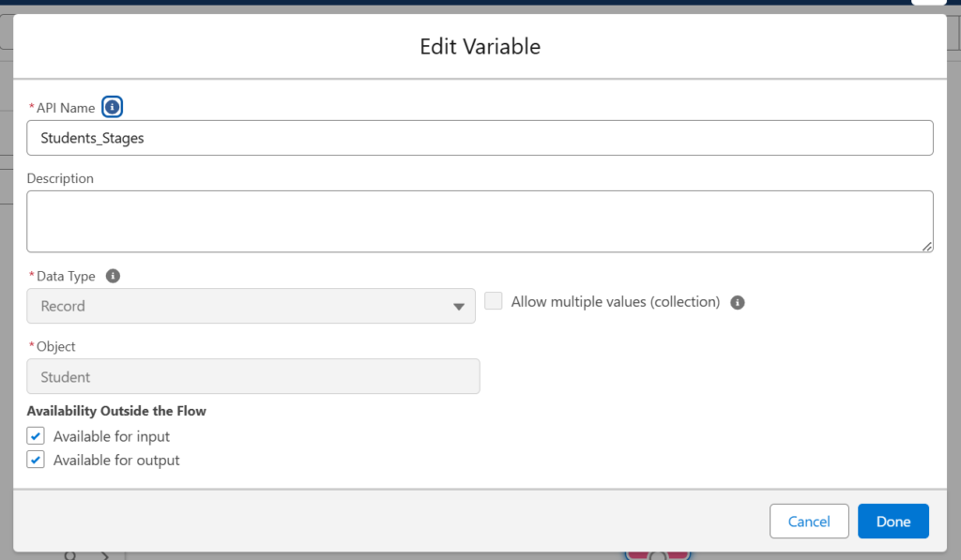This screenshot has height=560, width=961.
Task: Open help icon beside Allow multiple values
Action: point(738,302)
